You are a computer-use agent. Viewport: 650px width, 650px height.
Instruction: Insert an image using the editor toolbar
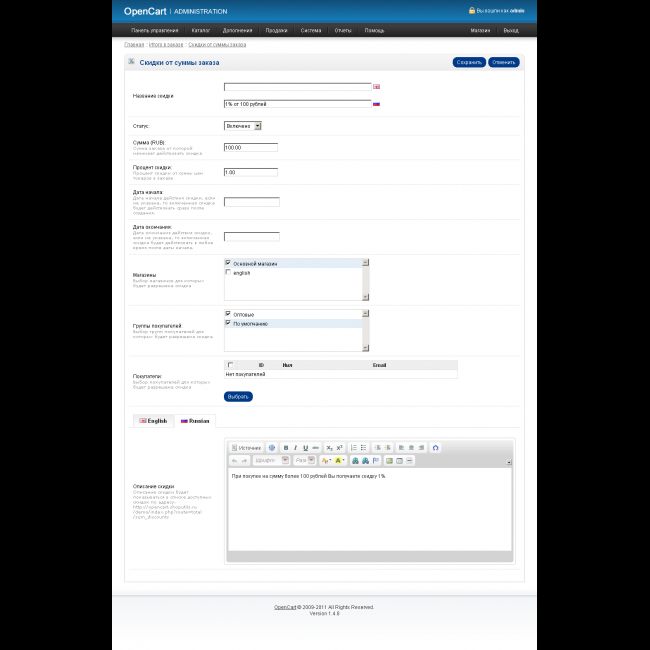pyautogui.click(x=387, y=460)
